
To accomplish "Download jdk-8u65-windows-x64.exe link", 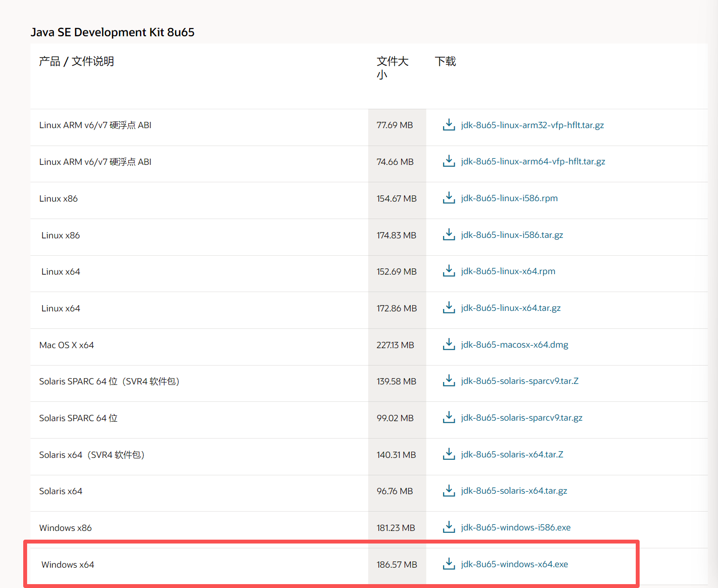I will [514, 564].
